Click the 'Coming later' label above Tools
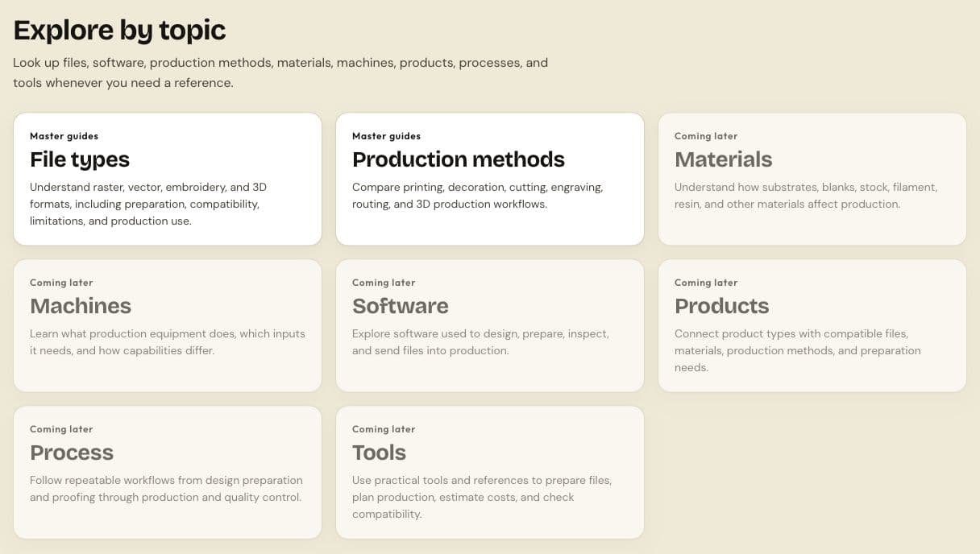Image resolution: width=980 pixels, height=554 pixels. 384,429
